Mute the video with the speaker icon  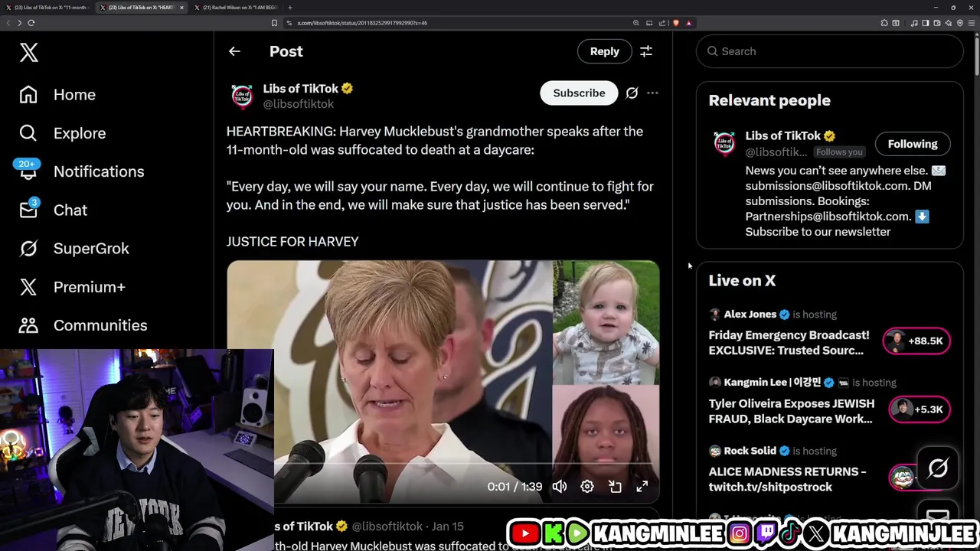click(560, 487)
